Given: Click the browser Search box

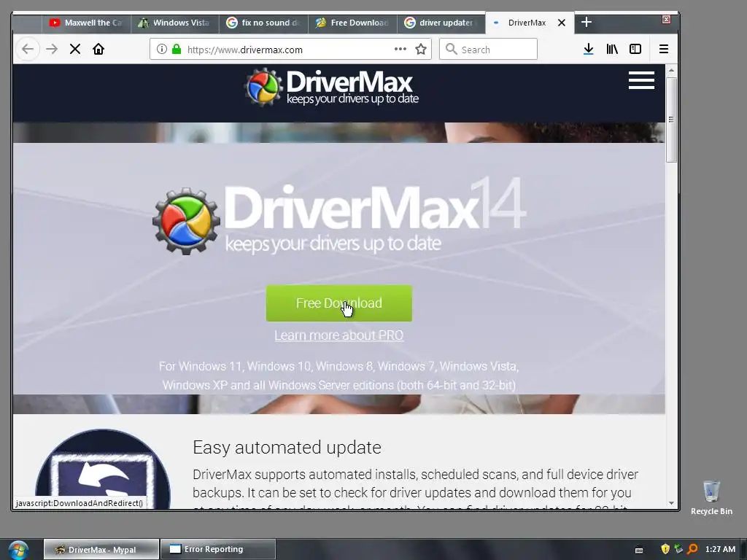Looking at the screenshot, I should [488, 49].
